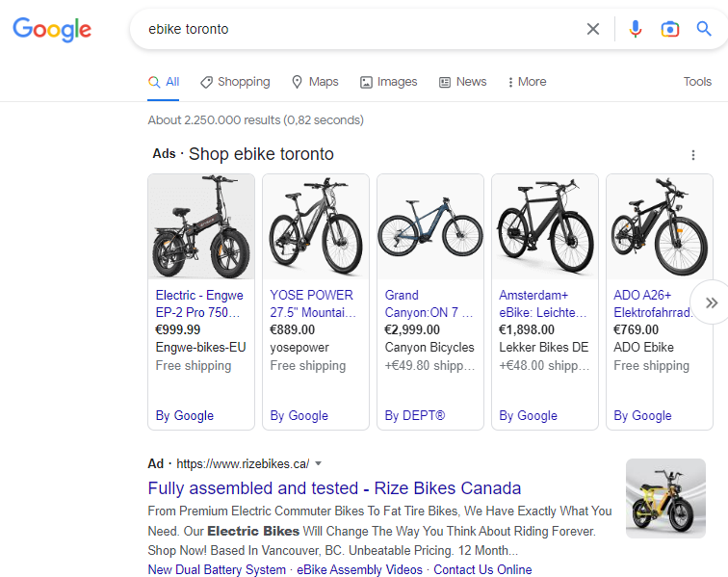The width and height of the screenshot is (728, 577).
Task: Click ADO Ebike seller name
Action: tap(643, 348)
